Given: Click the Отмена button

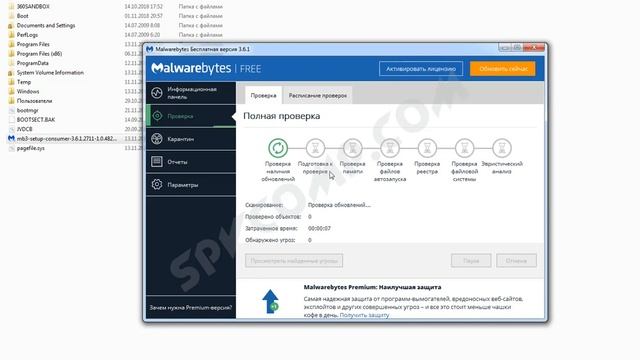Looking at the screenshot, I should point(516,260).
